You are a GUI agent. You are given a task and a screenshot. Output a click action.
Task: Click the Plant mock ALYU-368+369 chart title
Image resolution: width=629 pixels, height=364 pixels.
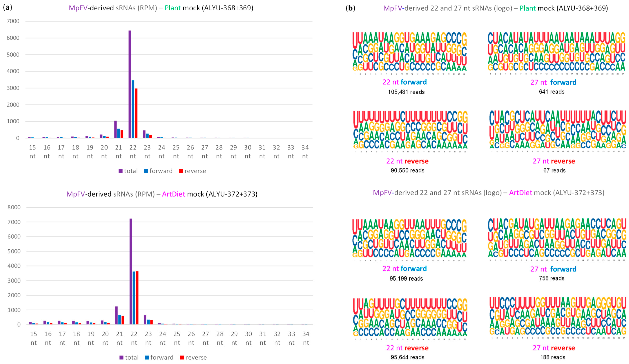pyautogui.click(x=161, y=8)
